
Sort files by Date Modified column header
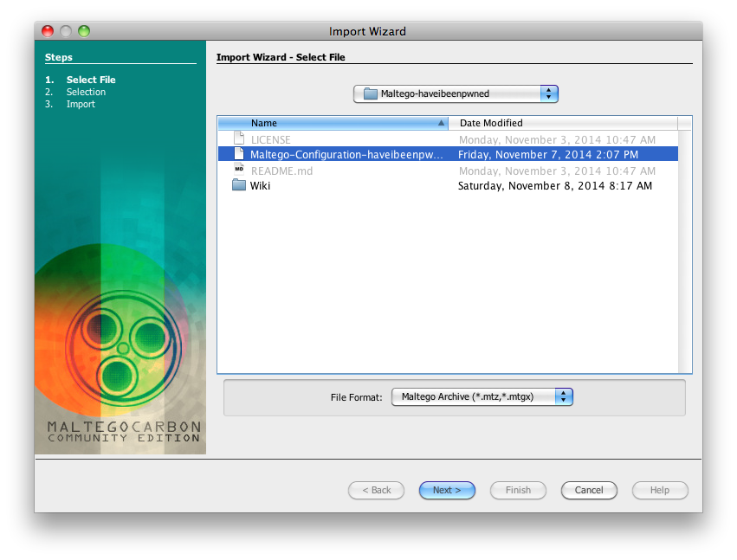click(x=563, y=123)
